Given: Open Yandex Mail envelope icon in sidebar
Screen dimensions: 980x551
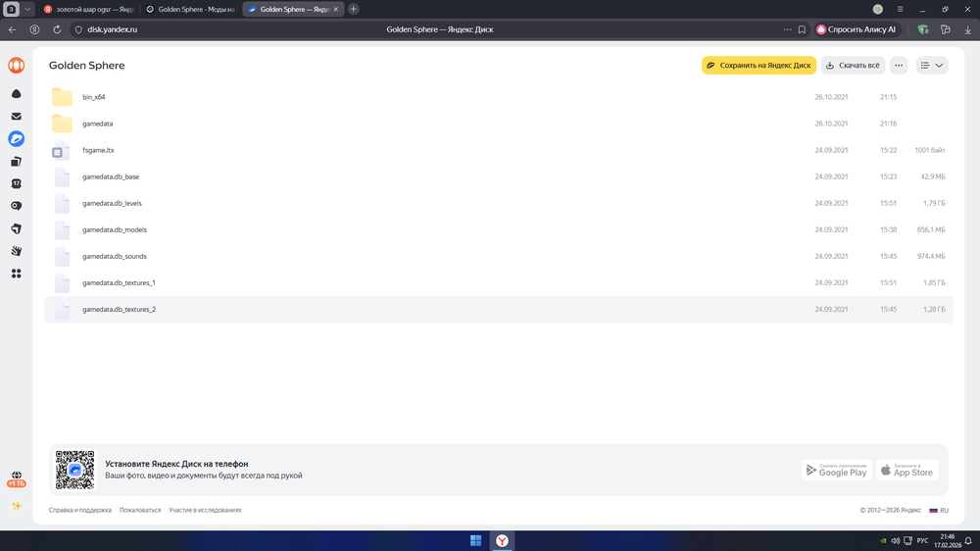Looking at the screenshot, I should coord(17,117).
